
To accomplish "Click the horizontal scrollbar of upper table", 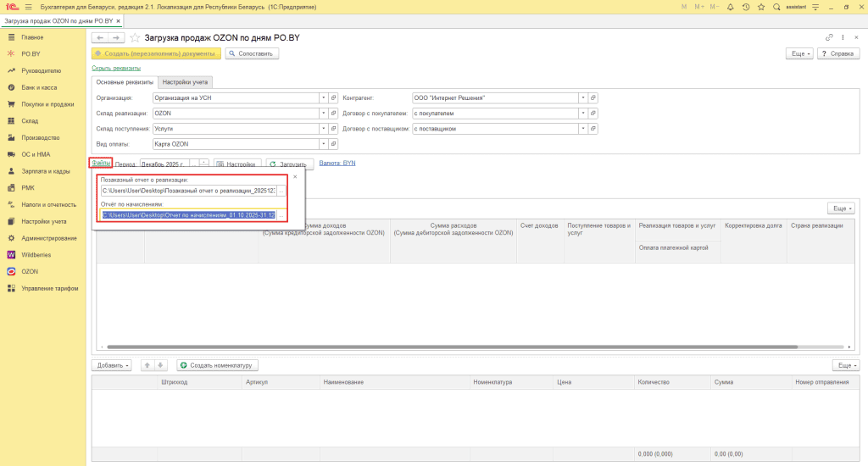I will coord(452,347).
